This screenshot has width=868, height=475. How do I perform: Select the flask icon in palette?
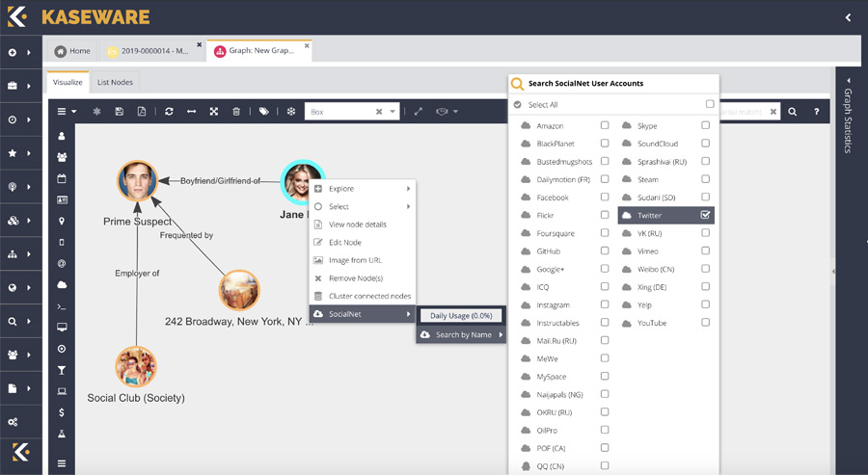62,435
